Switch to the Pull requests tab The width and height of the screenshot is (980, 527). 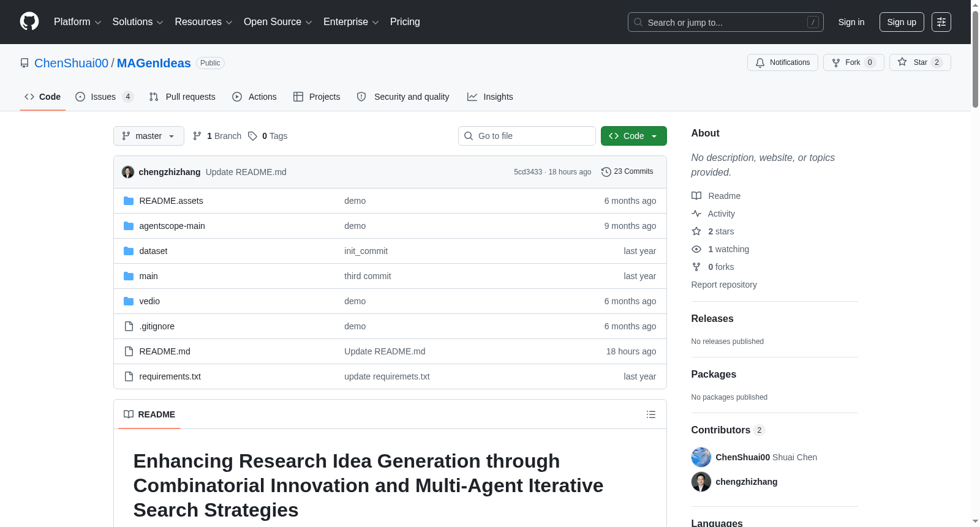coord(183,97)
